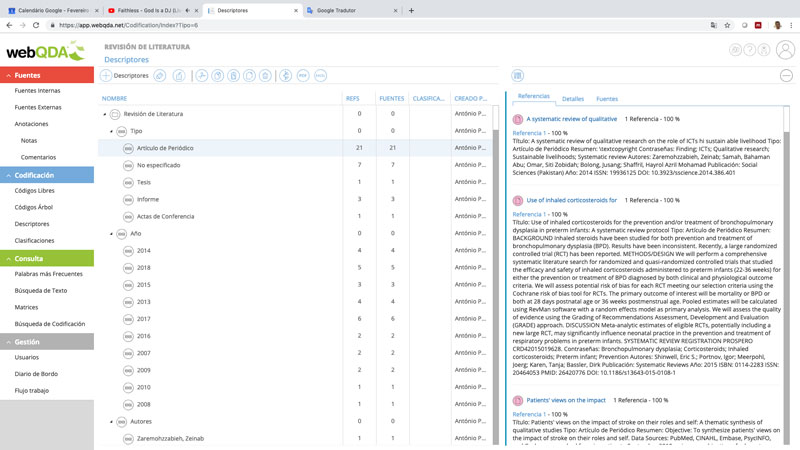Viewport: 800px width, 450px height.
Task: Open Búsqueda de Texto in the sidebar
Action: click(x=41, y=290)
